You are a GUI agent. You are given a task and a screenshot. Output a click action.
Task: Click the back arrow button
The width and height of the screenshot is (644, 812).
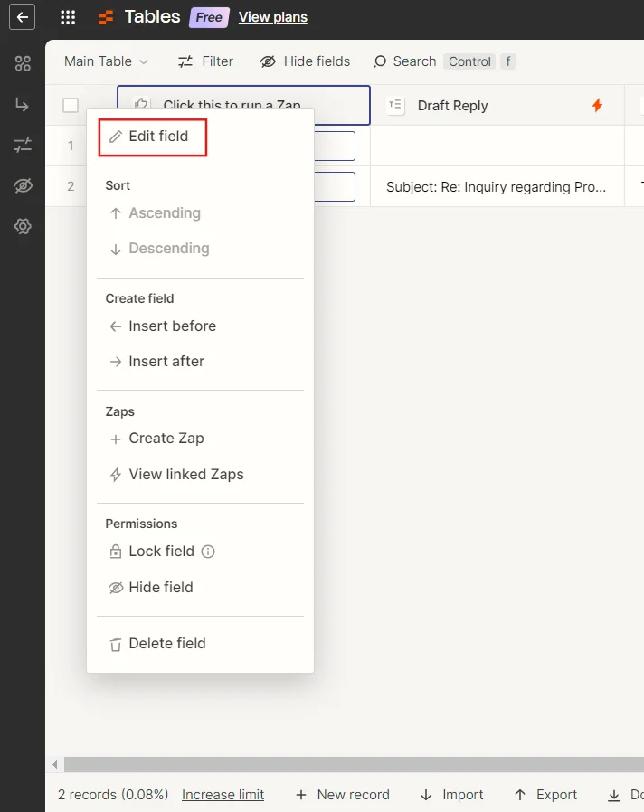click(23, 17)
